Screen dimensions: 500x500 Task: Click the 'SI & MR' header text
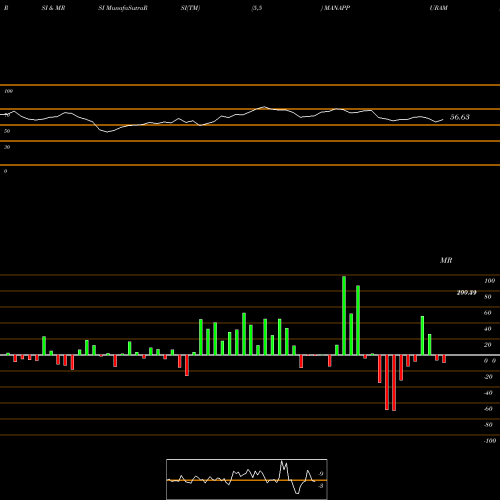point(53,8)
